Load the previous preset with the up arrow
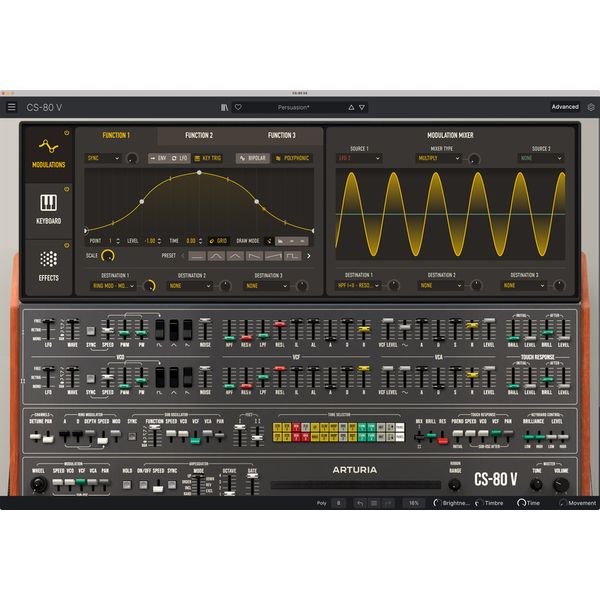The width and height of the screenshot is (600, 600). coord(351,108)
